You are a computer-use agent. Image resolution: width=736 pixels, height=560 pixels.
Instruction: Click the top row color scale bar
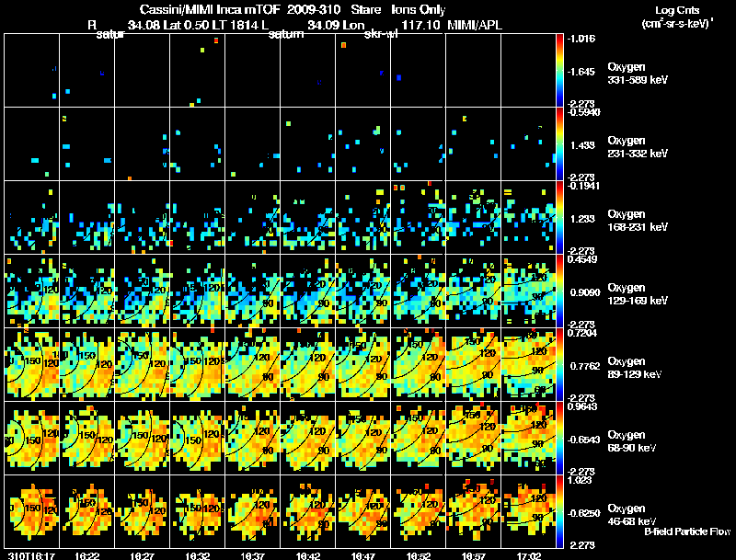point(559,71)
